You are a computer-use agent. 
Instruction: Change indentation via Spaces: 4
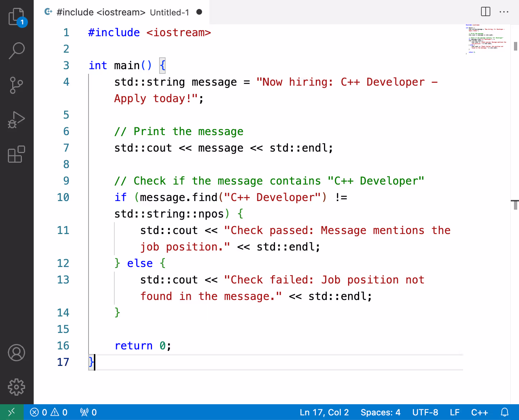[x=380, y=412]
